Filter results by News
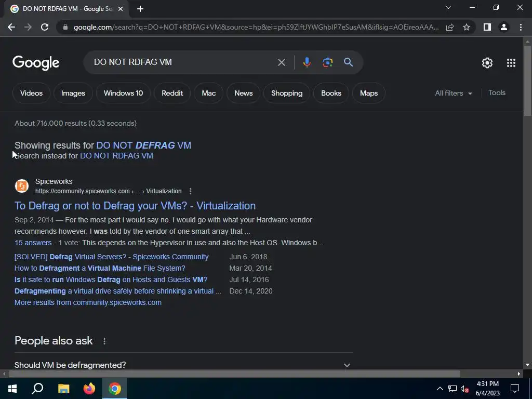The height and width of the screenshot is (399, 532). (243, 93)
